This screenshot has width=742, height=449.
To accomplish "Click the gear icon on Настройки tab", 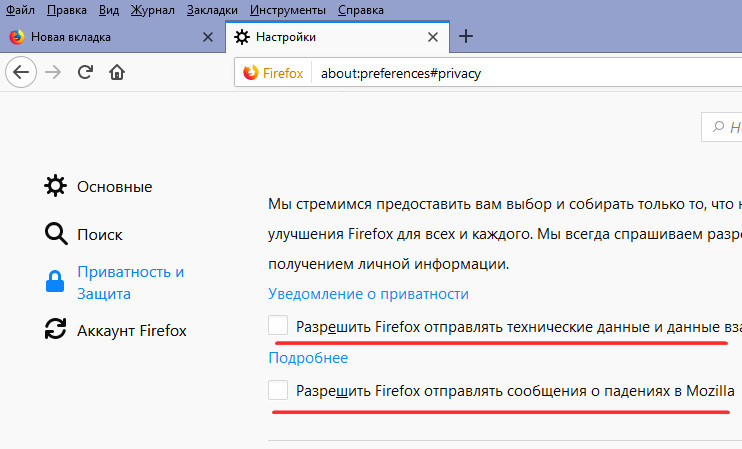I will (x=242, y=37).
